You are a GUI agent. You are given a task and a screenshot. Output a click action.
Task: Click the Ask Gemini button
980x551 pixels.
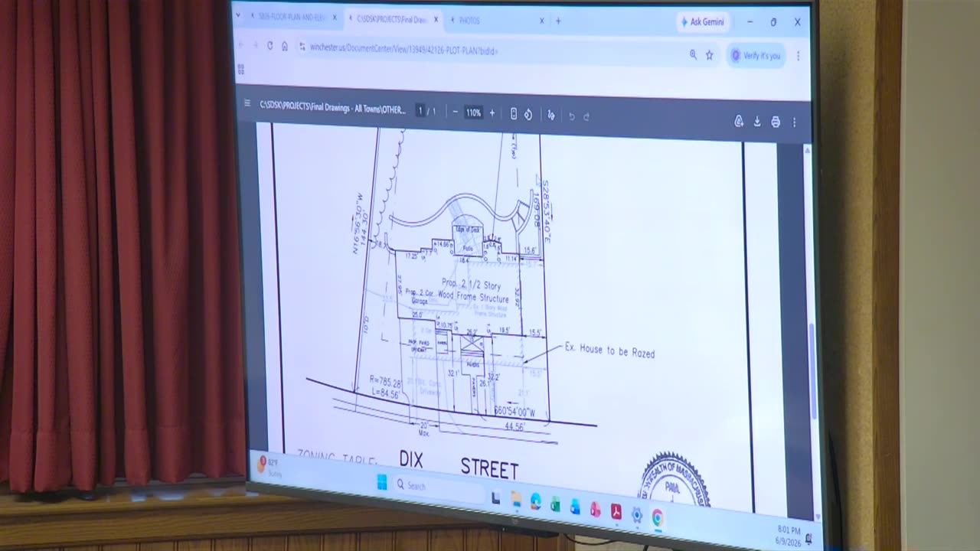tap(703, 22)
